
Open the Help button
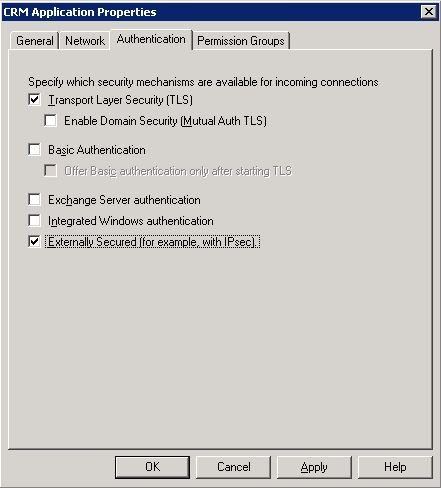click(x=395, y=467)
